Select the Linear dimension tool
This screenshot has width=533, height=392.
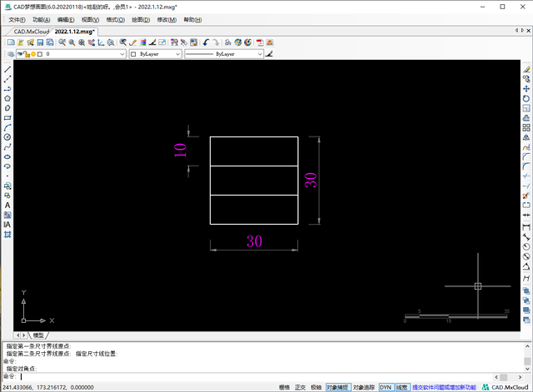tap(526, 227)
